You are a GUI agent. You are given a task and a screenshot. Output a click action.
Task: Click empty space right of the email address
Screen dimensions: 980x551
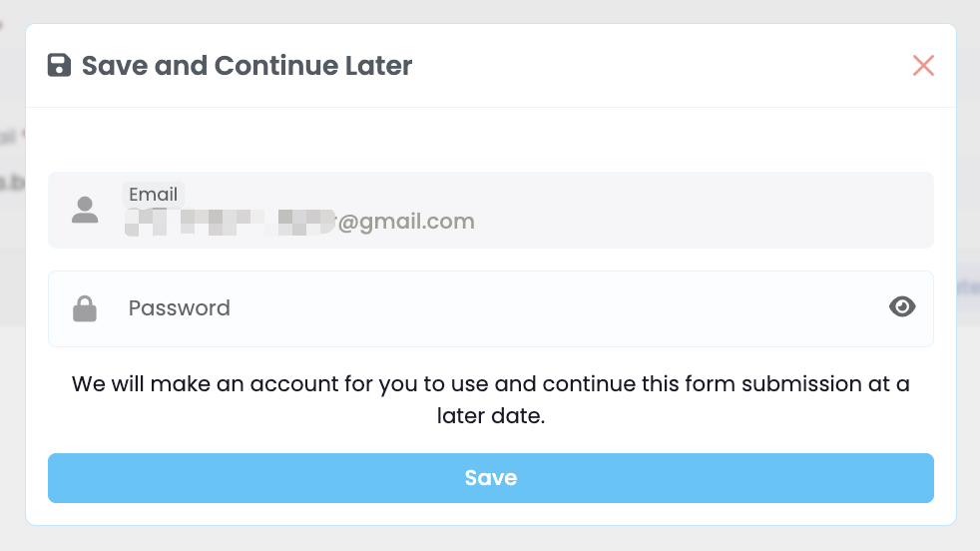pos(700,222)
